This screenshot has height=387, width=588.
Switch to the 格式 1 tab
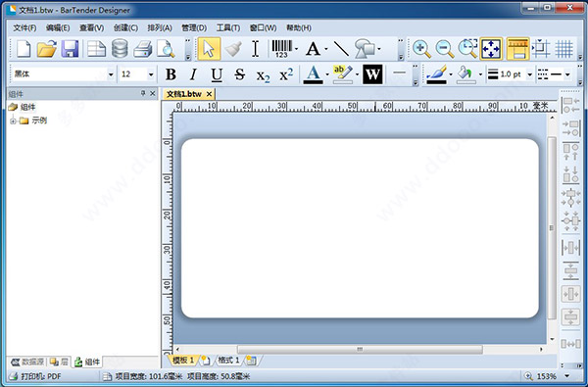[x=228, y=361]
